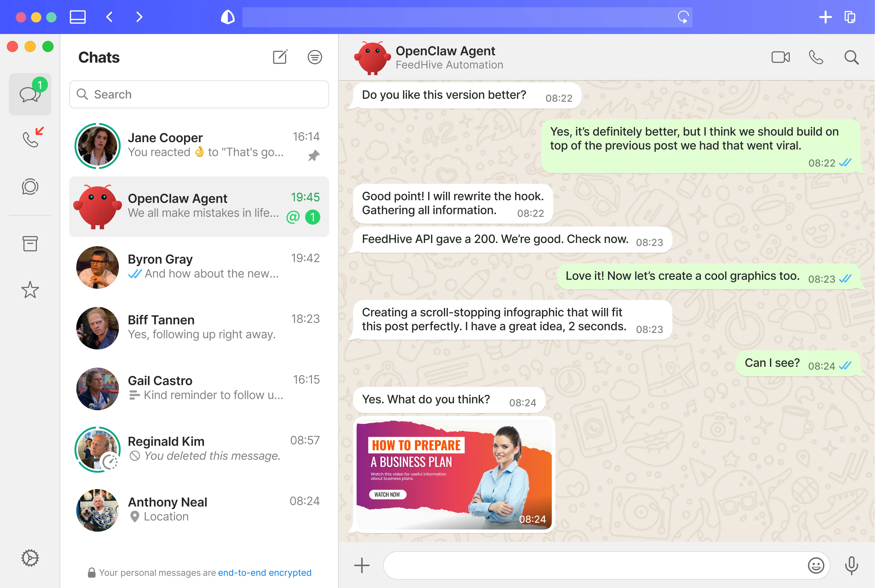View archived chats
The width and height of the screenshot is (875, 588).
point(30,244)
